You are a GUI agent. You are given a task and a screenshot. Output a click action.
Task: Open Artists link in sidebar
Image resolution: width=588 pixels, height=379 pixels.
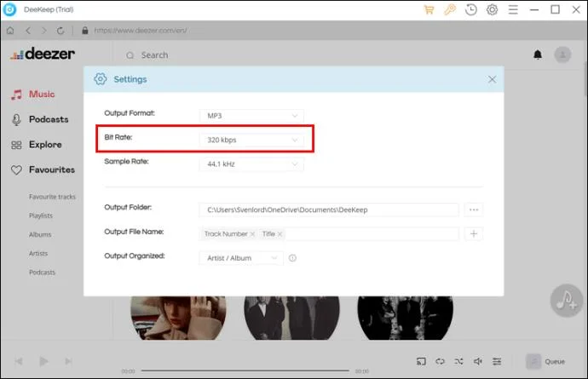pos(38,254)
